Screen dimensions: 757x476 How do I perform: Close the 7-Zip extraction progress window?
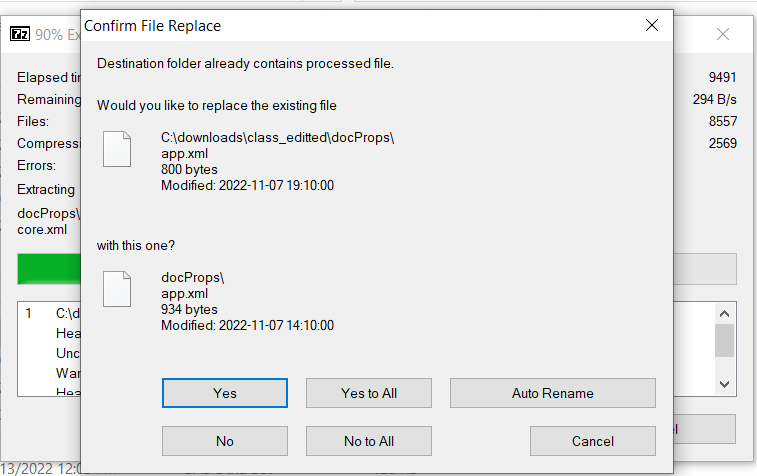723,33
